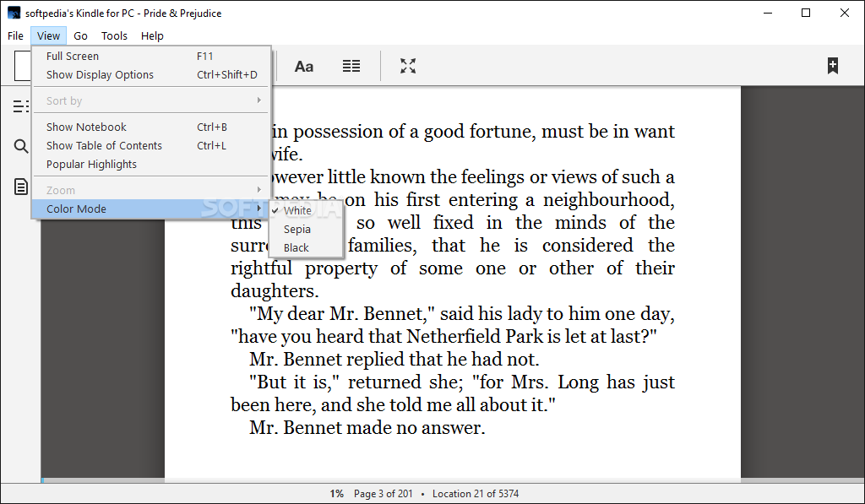The image size is (865, 504).
Task: Click the reading progress bar at bottom
Action: tap(453, 480)
